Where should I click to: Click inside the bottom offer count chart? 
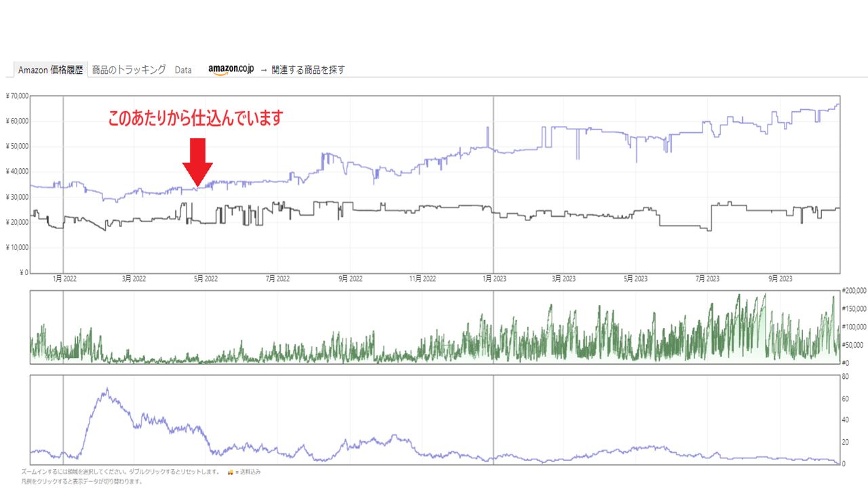[x=435, y=420]
